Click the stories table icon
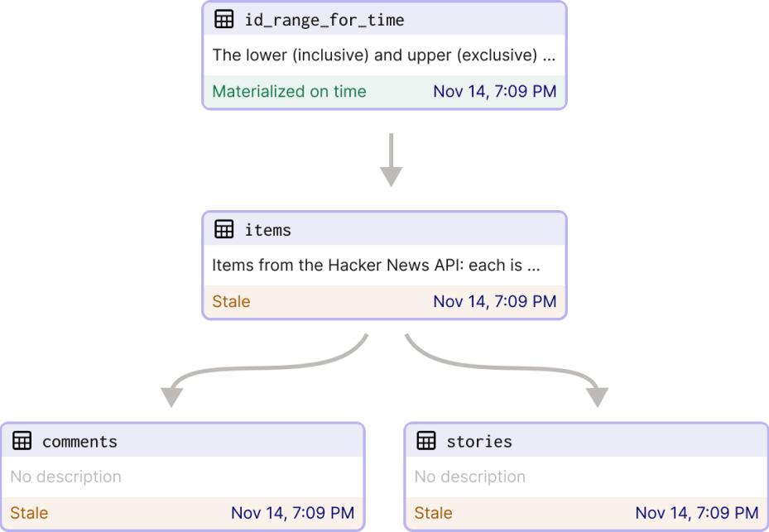The image size is (769, 532). point(426,441)
